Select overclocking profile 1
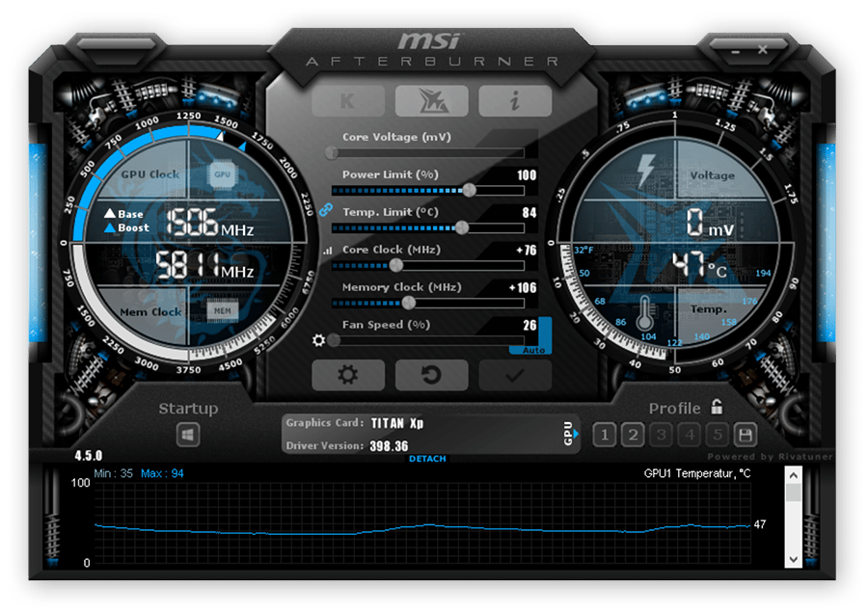 (604, 436)
